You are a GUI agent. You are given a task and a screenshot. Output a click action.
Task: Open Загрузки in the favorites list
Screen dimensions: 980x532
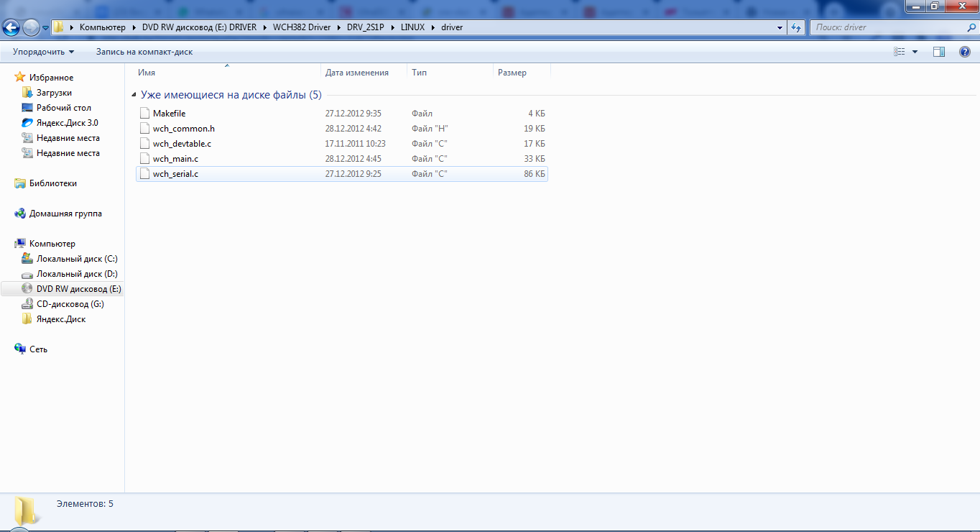coord(54,93)
